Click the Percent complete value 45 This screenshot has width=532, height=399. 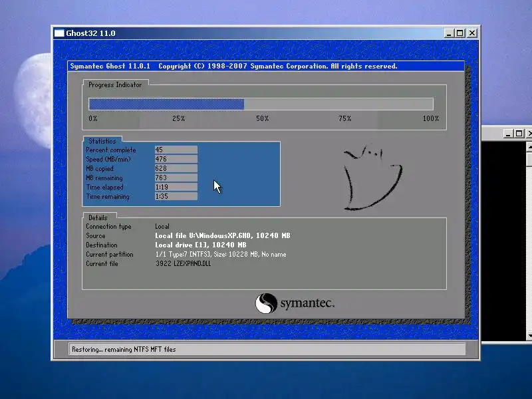click(x=176, y=150)
